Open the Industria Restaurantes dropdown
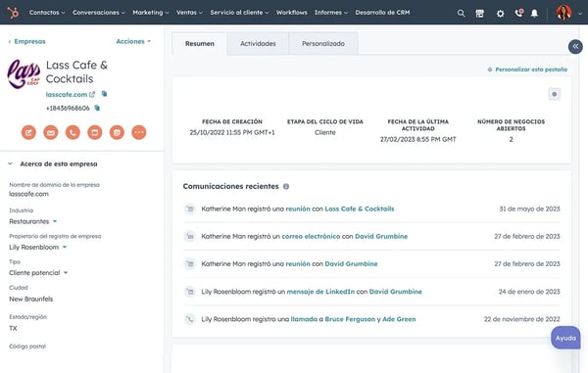588x373 pixels. pos(33,221)
